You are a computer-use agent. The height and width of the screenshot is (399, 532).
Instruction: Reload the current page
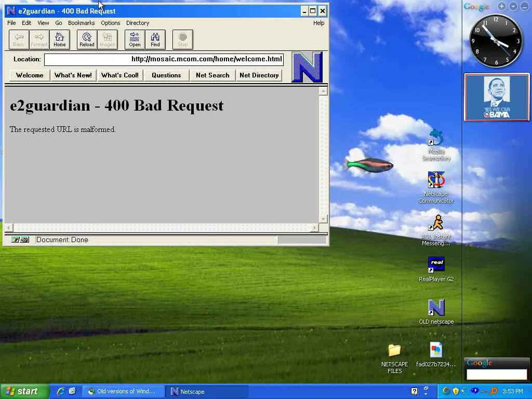[x=87, y=39]
